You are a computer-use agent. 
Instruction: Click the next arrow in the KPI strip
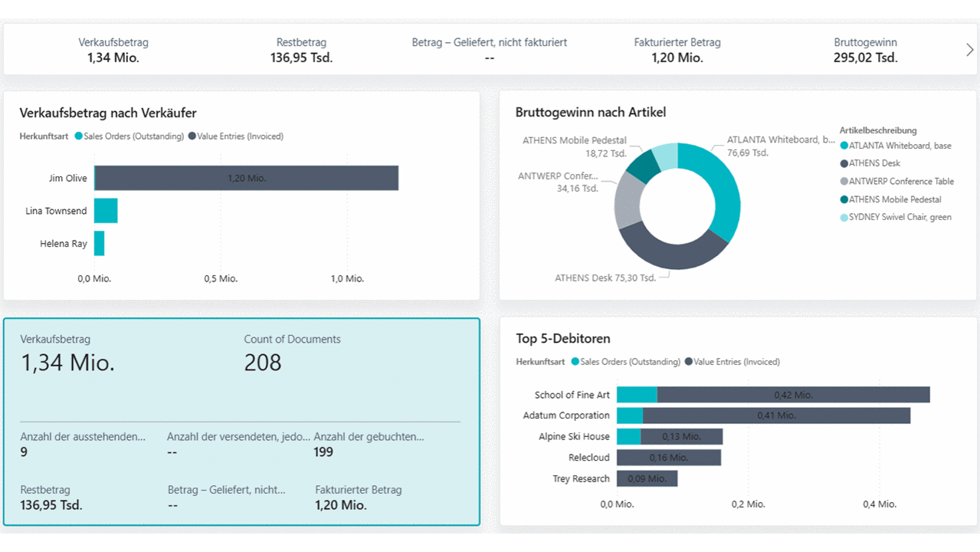point(969,50)
